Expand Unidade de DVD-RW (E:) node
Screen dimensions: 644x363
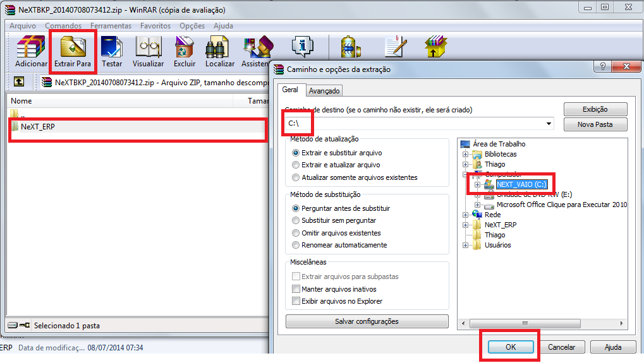[477, 195]
